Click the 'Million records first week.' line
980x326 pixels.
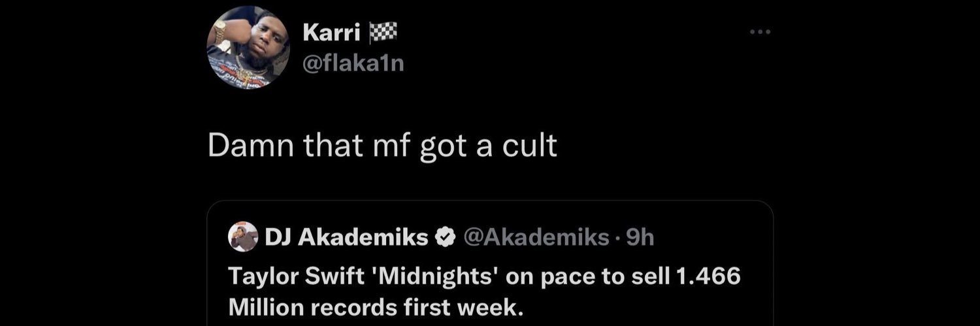pos(376,306)
